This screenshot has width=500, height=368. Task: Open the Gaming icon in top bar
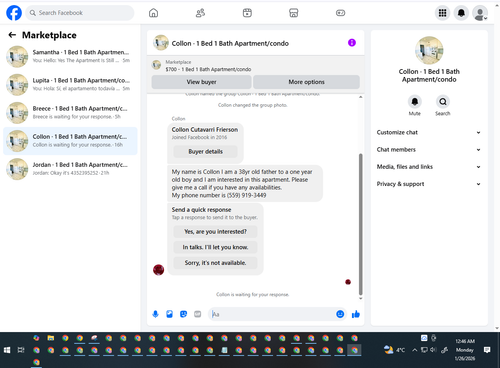(x=340, y=13)
